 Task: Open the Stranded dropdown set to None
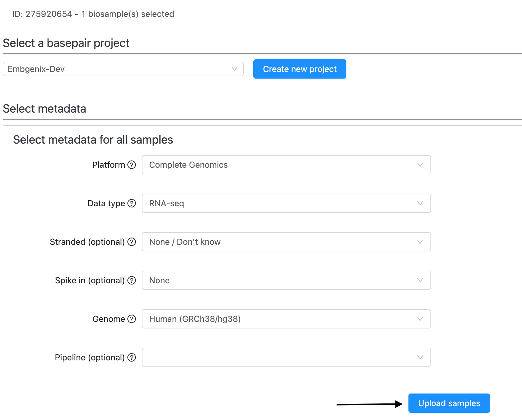coord(286,242)
